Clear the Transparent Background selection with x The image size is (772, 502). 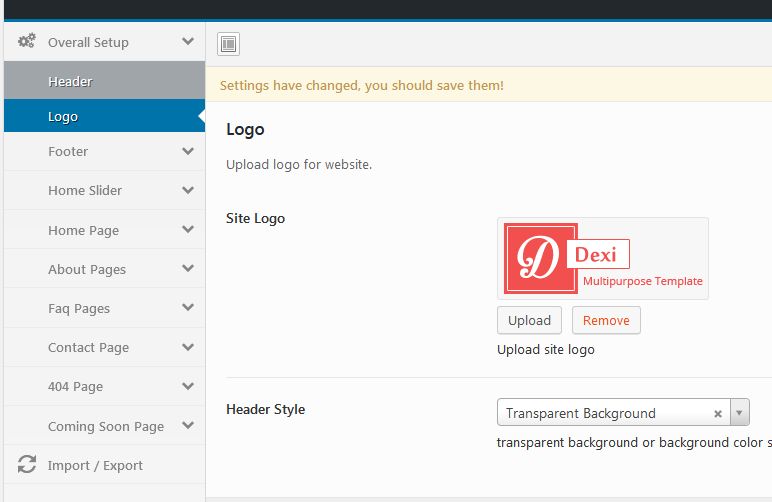click(717, 413)
